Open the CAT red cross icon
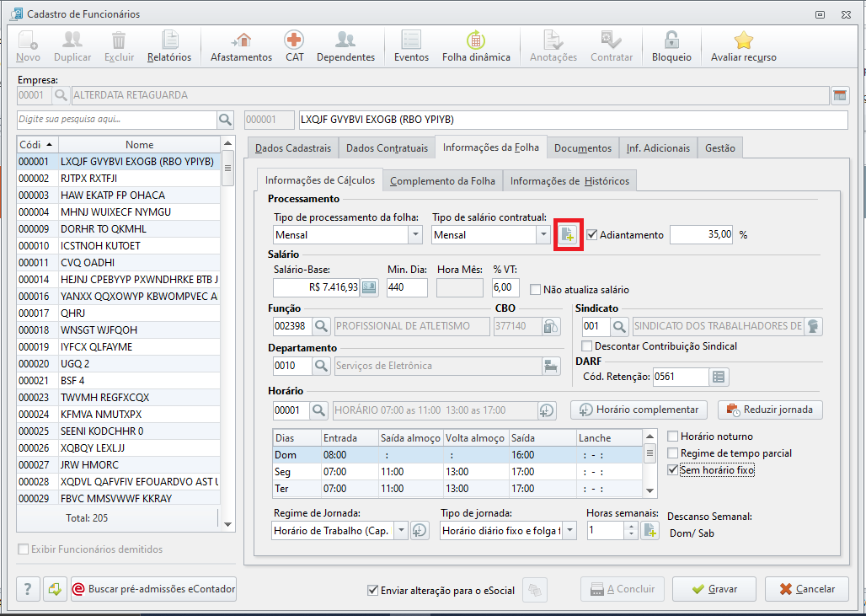Viewport: 866px width, 616px height. pos(294,40)
